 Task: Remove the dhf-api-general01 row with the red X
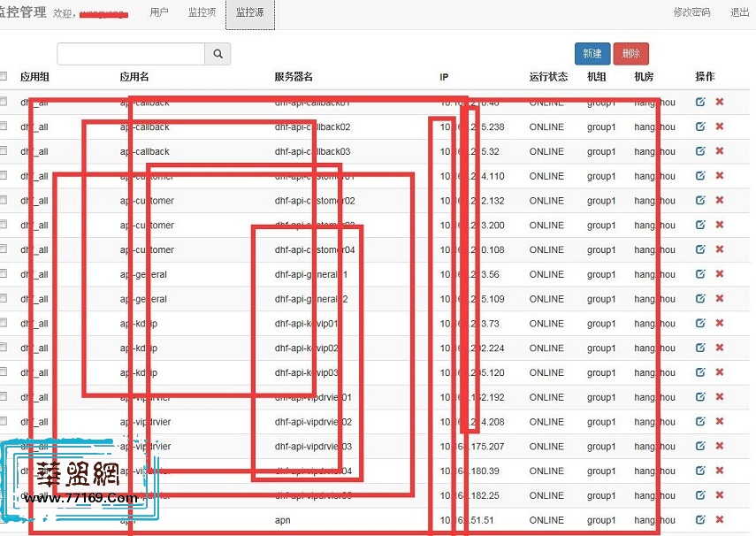point(720,274)
